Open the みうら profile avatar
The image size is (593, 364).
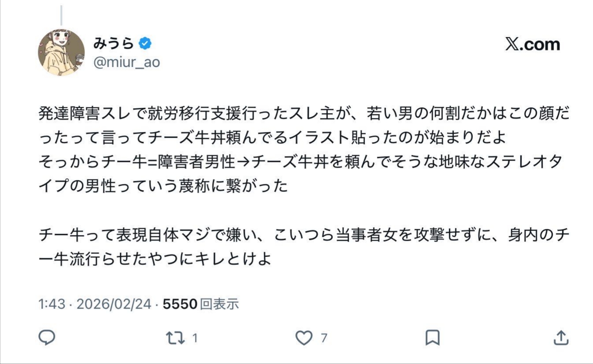tap(61, 52)
